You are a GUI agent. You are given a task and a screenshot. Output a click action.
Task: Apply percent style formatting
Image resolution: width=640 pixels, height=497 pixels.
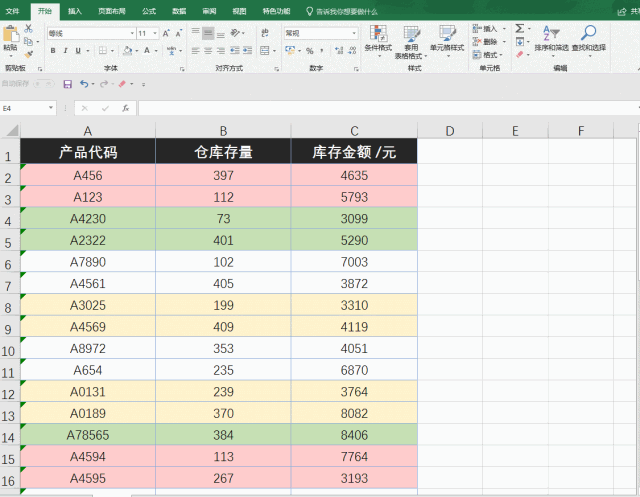(x=310, y=51)
